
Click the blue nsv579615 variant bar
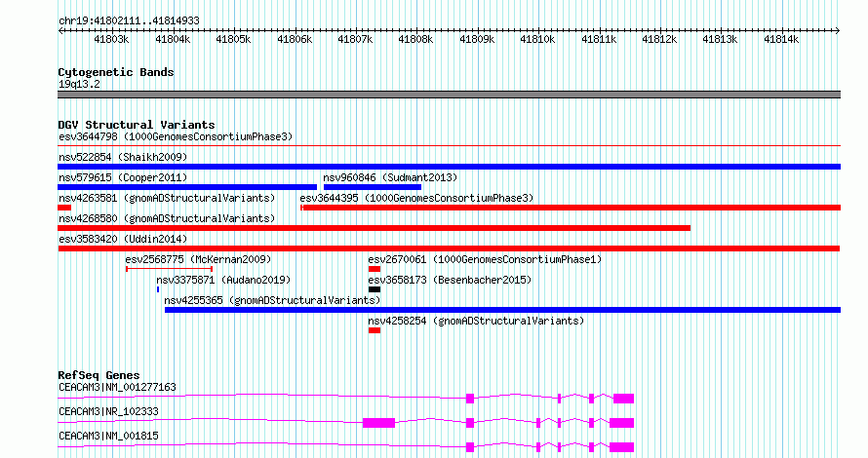(x=187, y=187)
